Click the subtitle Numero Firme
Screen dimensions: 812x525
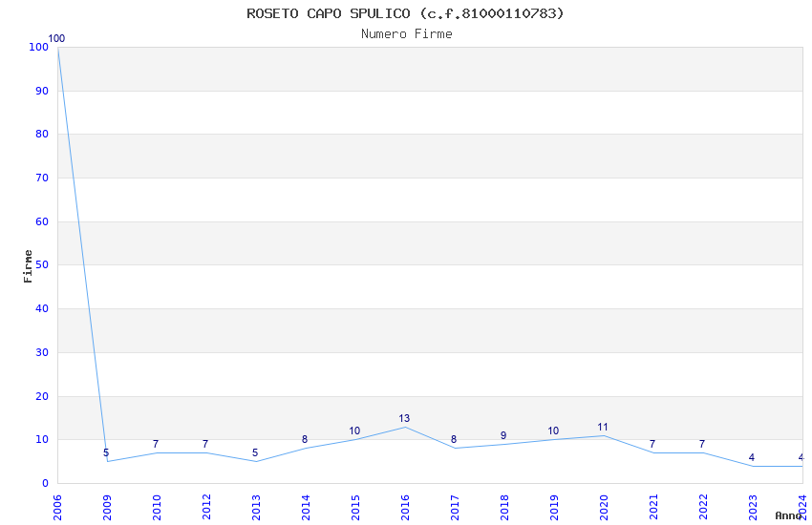pos(407,34)
